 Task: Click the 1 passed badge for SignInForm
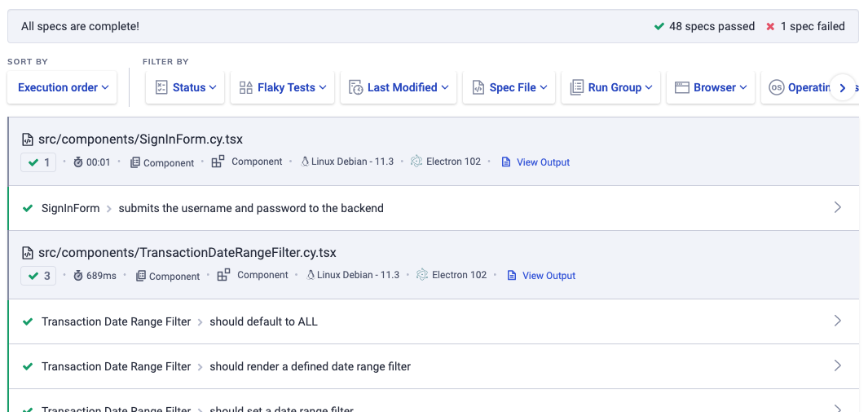(x=38, y=162)
